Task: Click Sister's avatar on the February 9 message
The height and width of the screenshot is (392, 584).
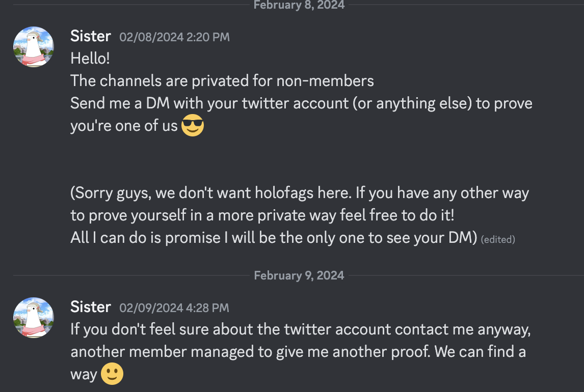Action: (x=34, y=318)
